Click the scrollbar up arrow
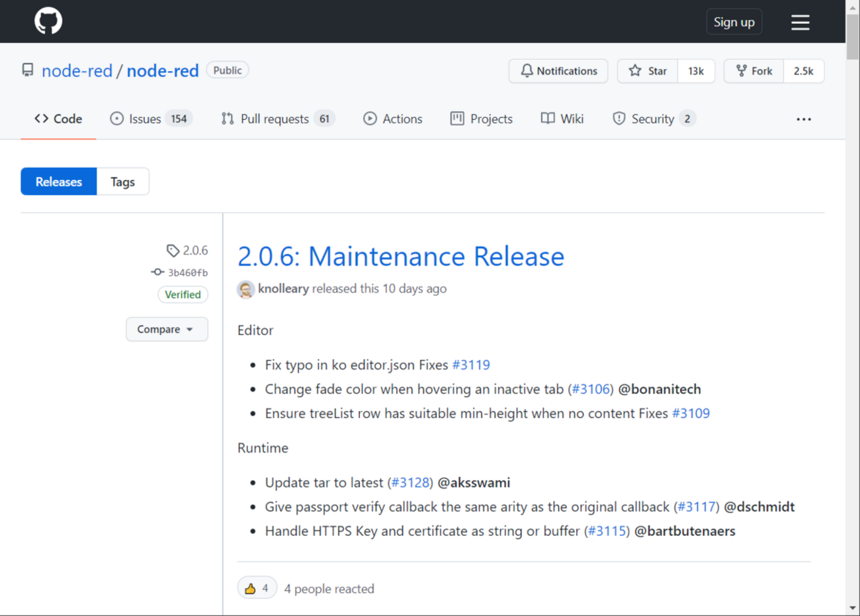Viewport: 860px width, 616px height. [x=853, y=7]
